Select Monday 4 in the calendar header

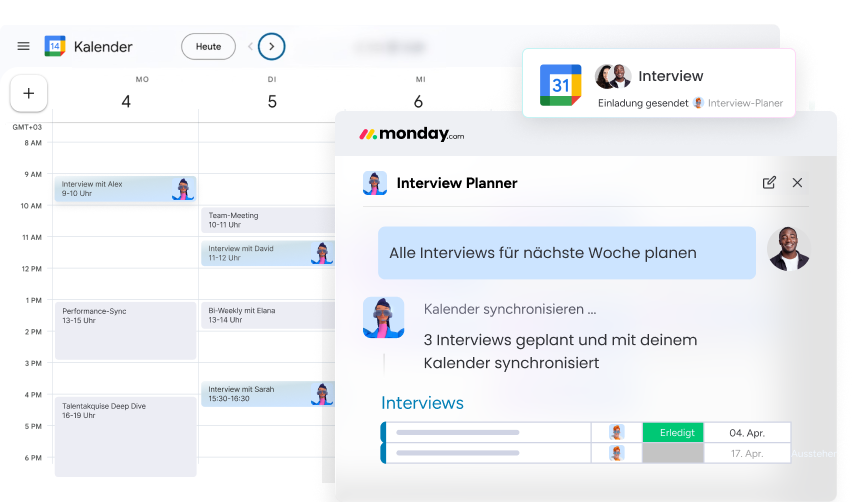tap(126, 101)
